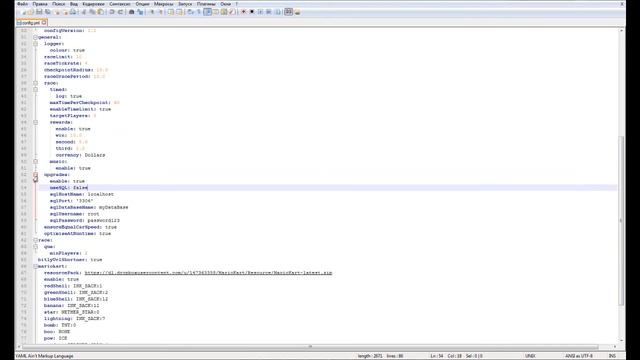640x360 pixels.
Task: Select the config.yml document tab
Action: (x=31, y=23)
